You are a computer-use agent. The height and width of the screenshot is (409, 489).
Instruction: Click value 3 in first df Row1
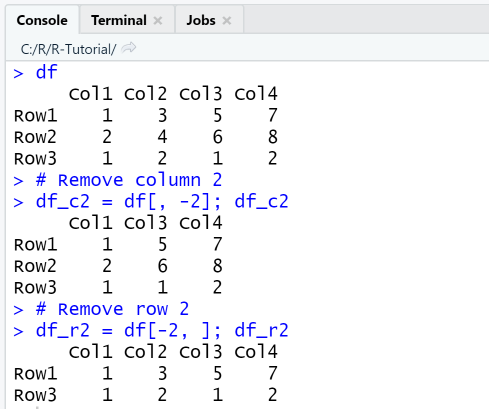162,115
